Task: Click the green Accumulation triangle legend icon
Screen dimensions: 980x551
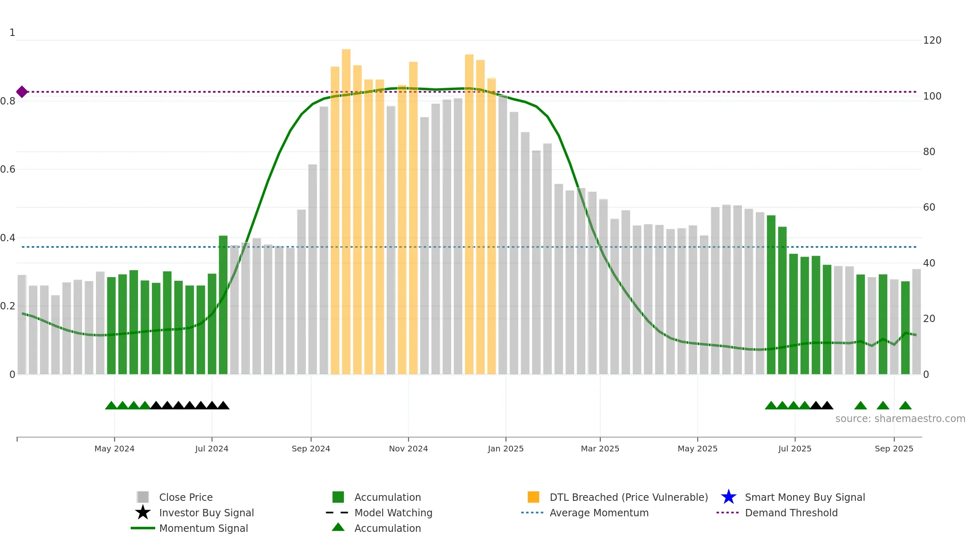Action: tap(338, 527)
